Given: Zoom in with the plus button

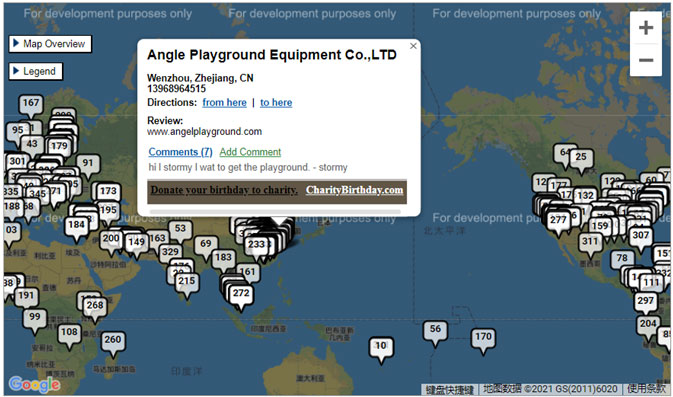Looking at the screenshot, I should pyautogui.click(x=646, y=27).
